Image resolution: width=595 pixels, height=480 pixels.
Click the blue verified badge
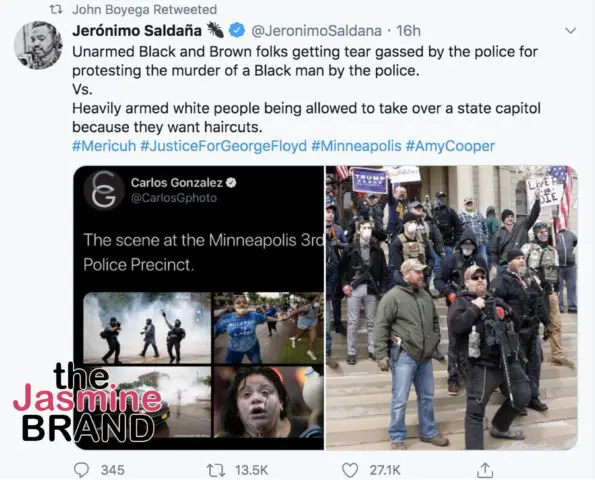pyautogui.click(x=237, y=30)
